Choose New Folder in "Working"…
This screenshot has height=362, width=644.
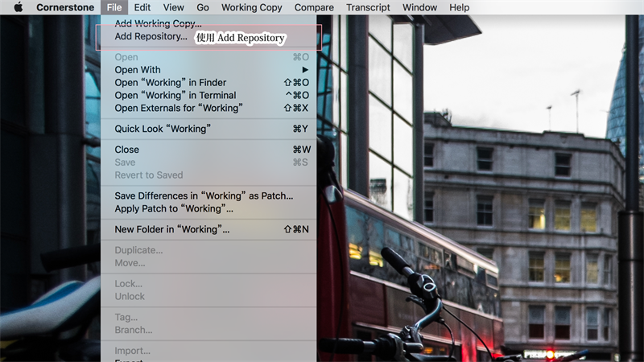[172, 229]
